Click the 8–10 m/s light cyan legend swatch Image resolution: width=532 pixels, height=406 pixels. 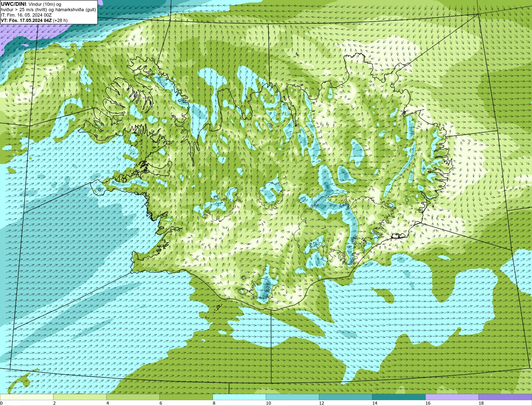239,397
